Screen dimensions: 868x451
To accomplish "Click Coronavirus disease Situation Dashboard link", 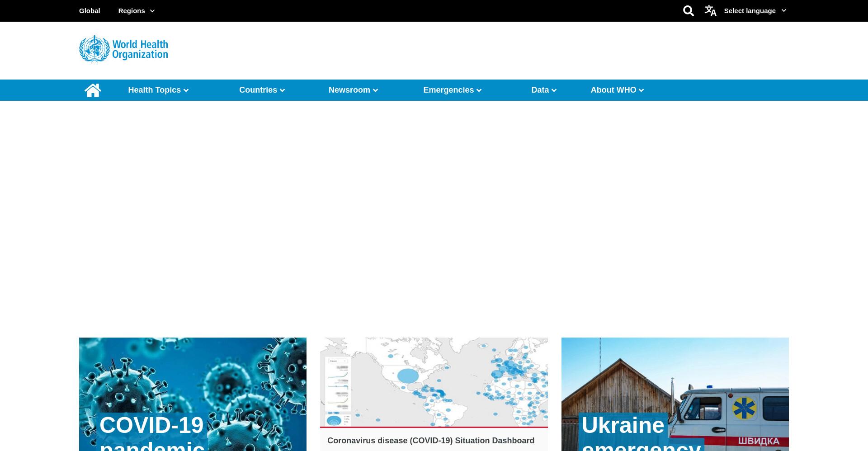I will 431,441.
